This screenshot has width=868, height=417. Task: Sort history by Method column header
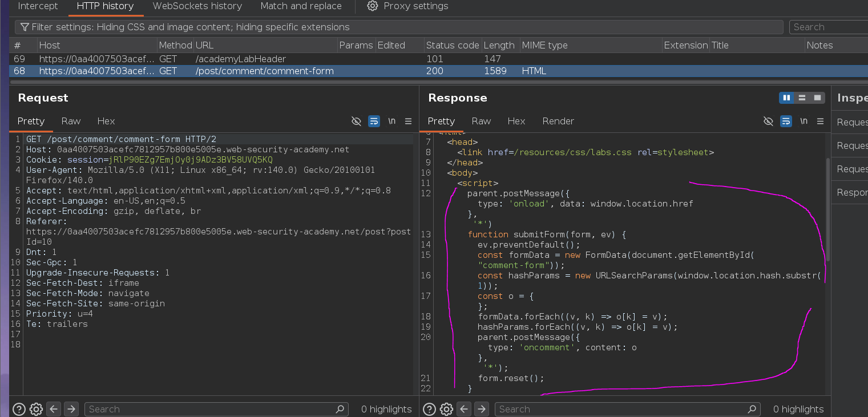coord(175,45)
